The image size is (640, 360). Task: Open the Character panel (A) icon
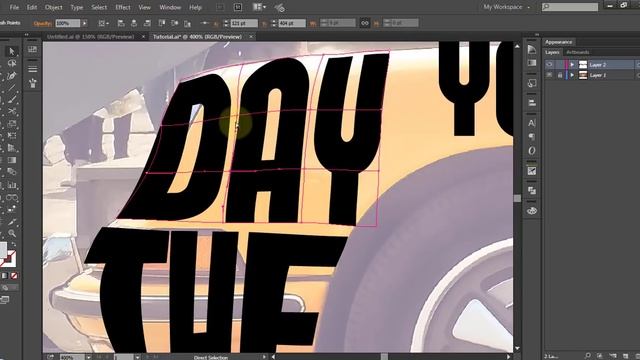point(532,123)
